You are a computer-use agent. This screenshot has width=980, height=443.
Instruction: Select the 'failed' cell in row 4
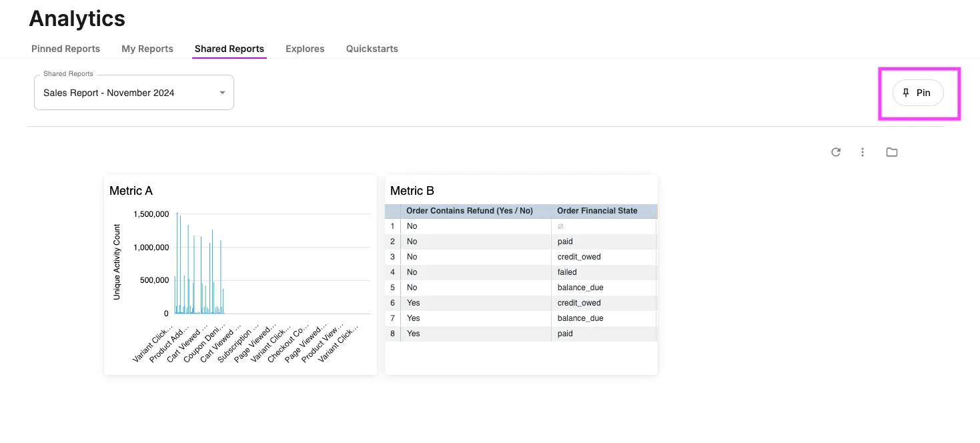point(604,272)
